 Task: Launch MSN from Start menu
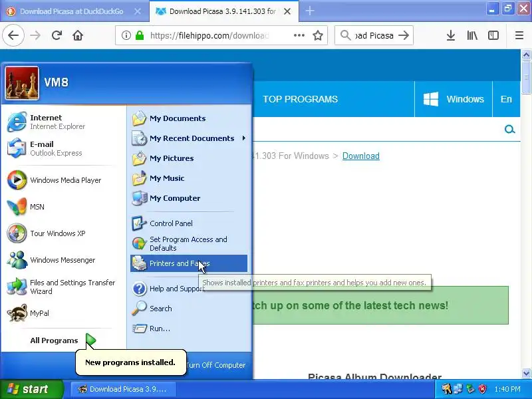(63, 207)
